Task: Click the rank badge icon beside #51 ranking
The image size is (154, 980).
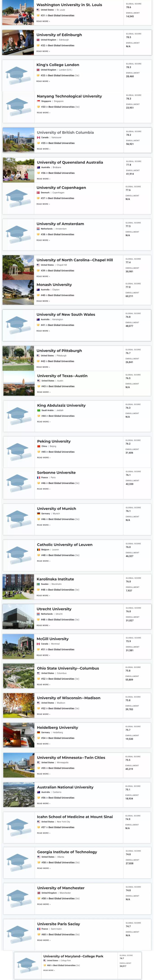Action: [38, 649]
